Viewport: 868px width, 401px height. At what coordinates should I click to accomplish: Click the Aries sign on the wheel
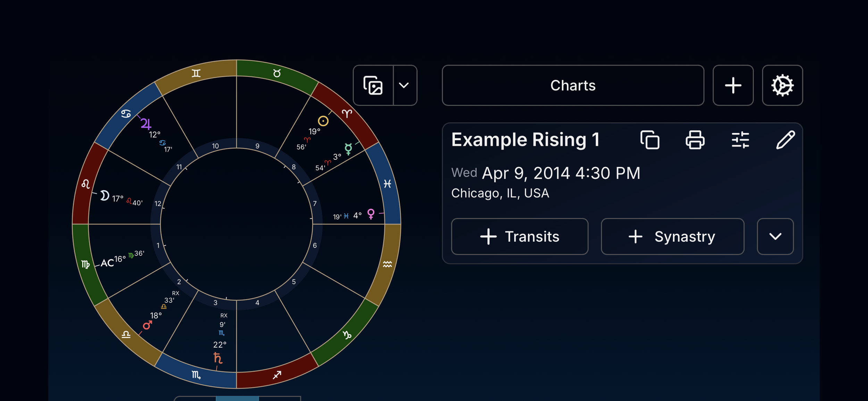pyautogui.click(x=347, y=114)
